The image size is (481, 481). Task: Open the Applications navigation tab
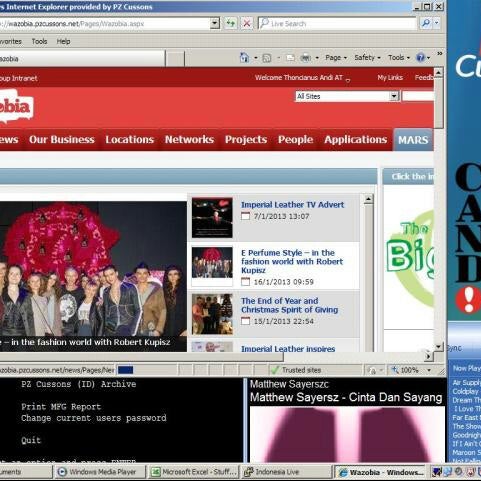tap(356, 140)
